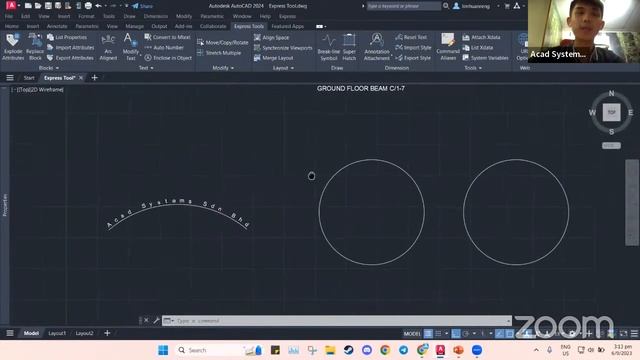Launch Stretch Multiple tool
Viewport: 640px width, 360px height.
pos(219,53)
